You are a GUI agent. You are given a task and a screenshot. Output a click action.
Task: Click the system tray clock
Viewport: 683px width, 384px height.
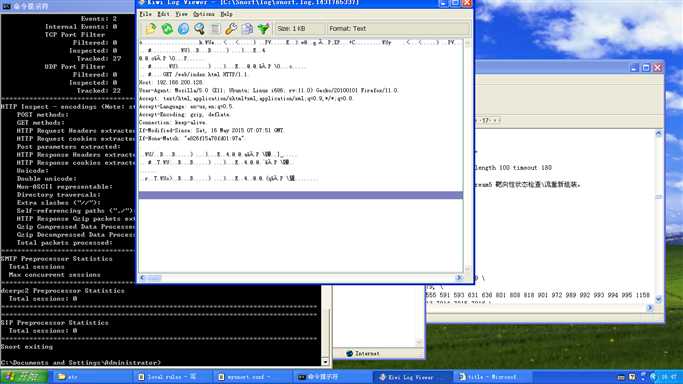pos(669,377)
